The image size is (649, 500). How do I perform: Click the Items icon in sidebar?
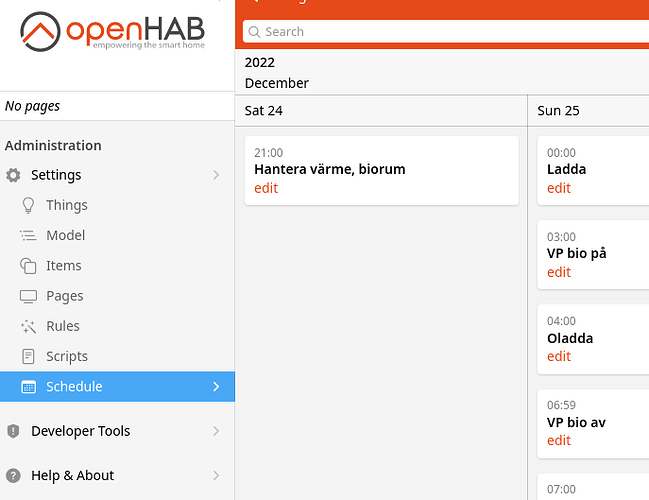click(28, 266)
